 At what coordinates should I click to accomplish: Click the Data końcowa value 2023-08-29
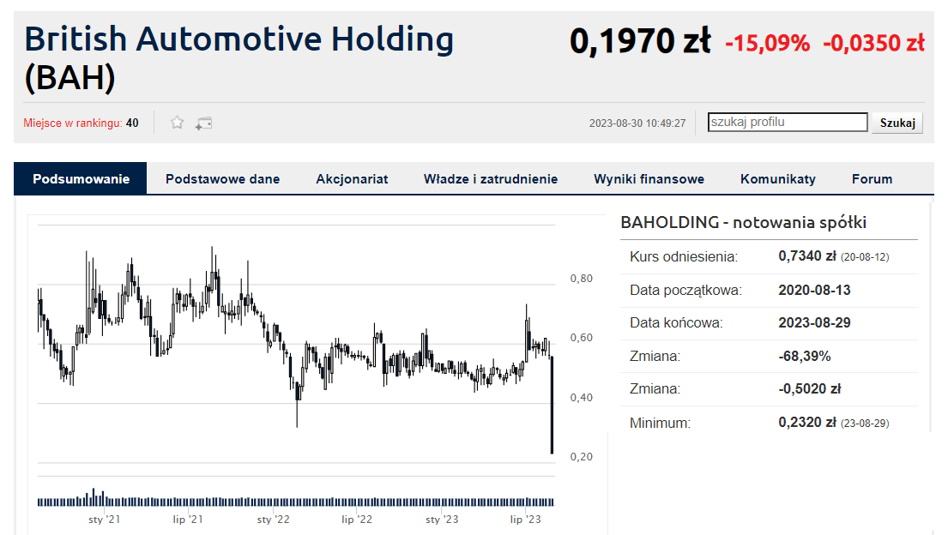click(814, 323)
